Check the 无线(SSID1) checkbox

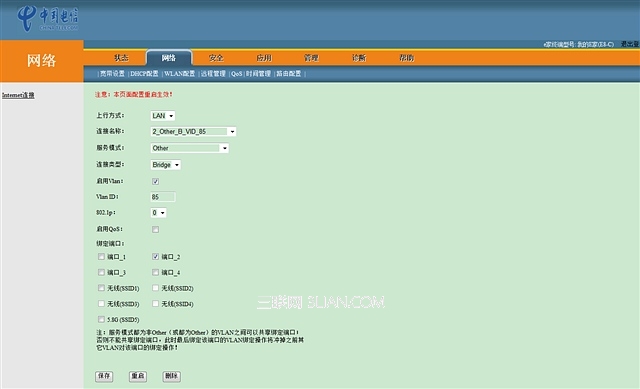(x=101, y=288)
